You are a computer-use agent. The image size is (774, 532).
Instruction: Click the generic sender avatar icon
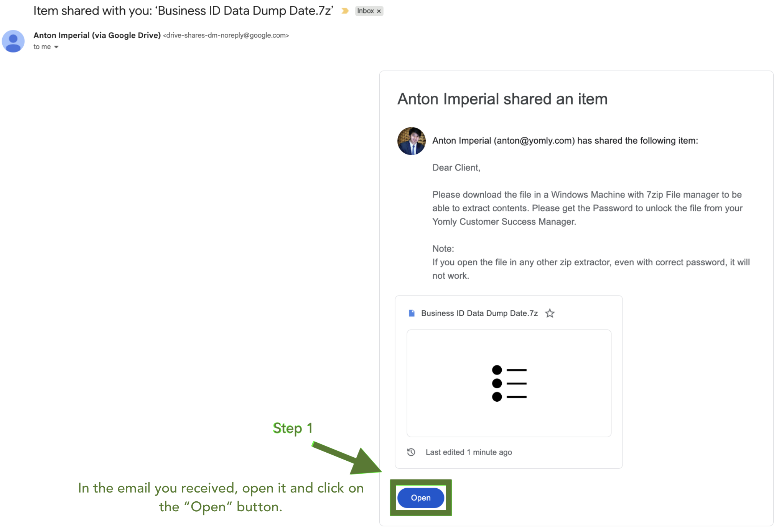tap(13, 41)
